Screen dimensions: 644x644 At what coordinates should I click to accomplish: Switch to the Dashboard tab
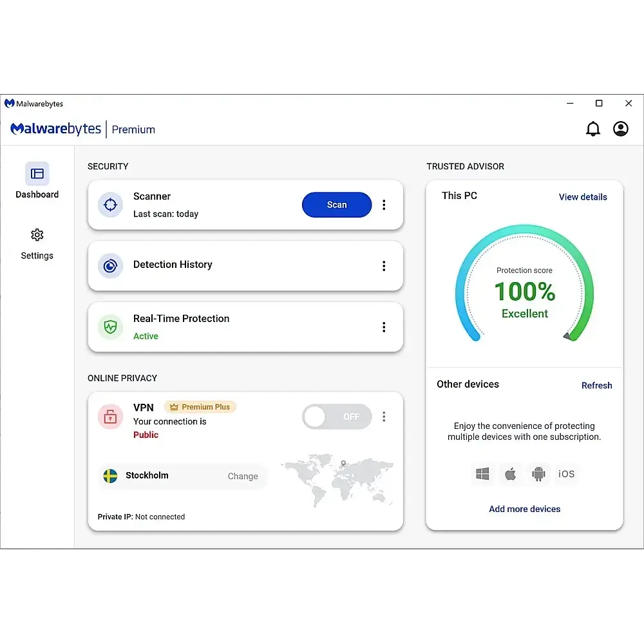(x=37, y=180)
